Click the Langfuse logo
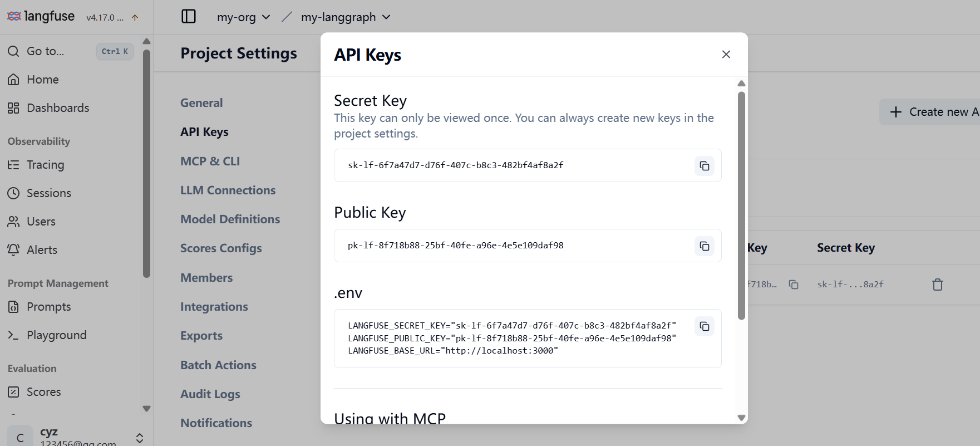The image size is (980, 446). (x=41, y=17)
